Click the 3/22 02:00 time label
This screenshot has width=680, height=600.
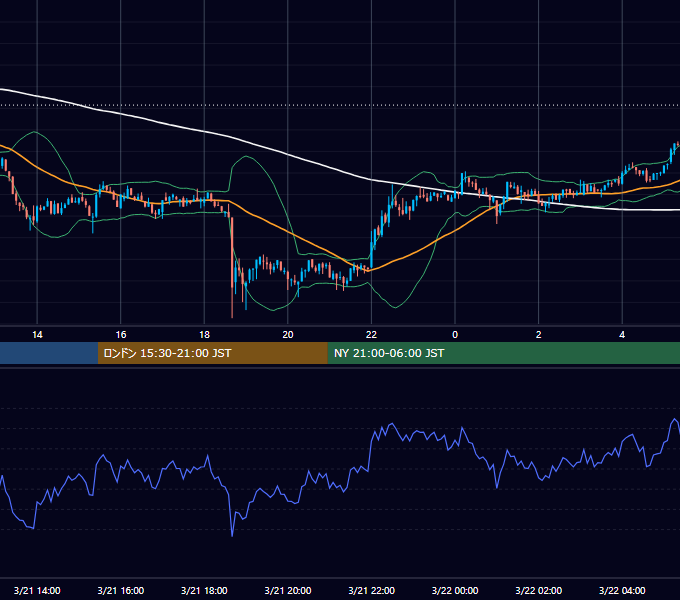click(539, 590)
